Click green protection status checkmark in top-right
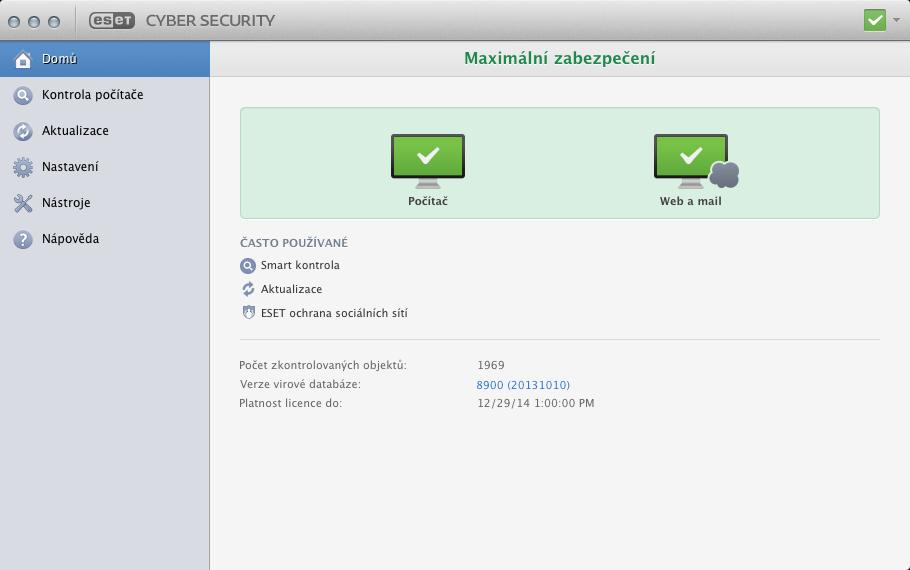 875,20
